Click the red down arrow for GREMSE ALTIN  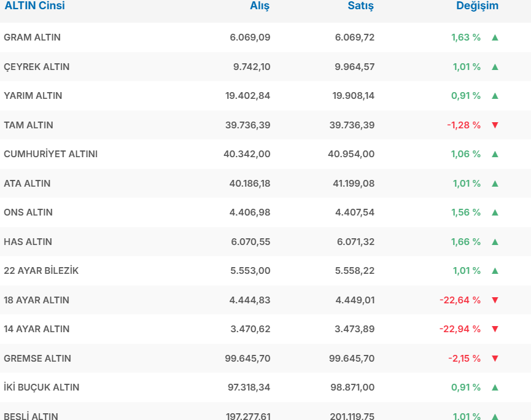[495, 359]
